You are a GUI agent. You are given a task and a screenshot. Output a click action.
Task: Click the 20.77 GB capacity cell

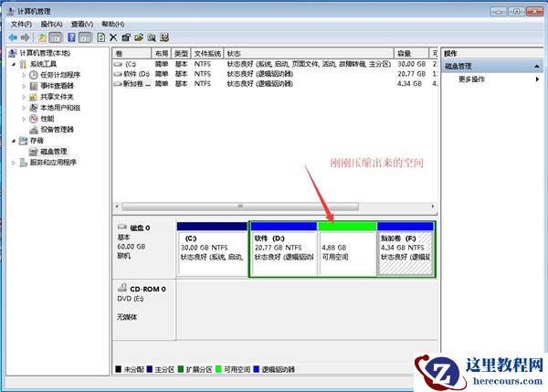pos(411,74)
